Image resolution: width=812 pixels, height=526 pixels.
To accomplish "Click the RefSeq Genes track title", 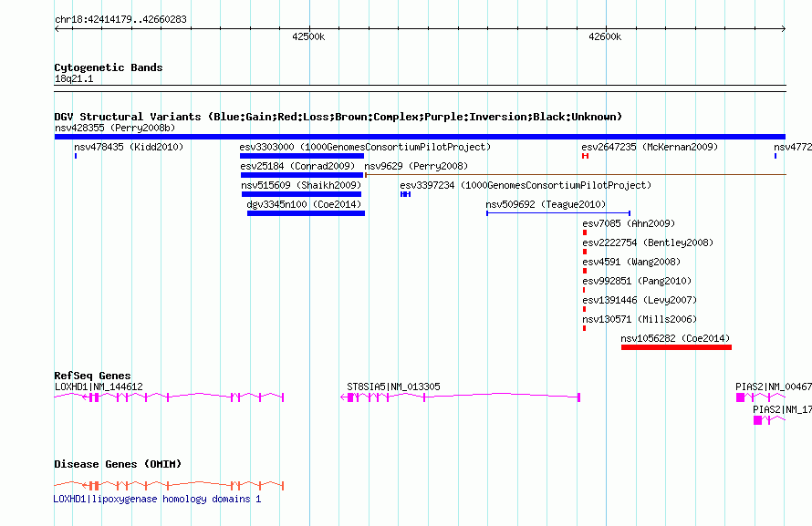I will (92, 376).
